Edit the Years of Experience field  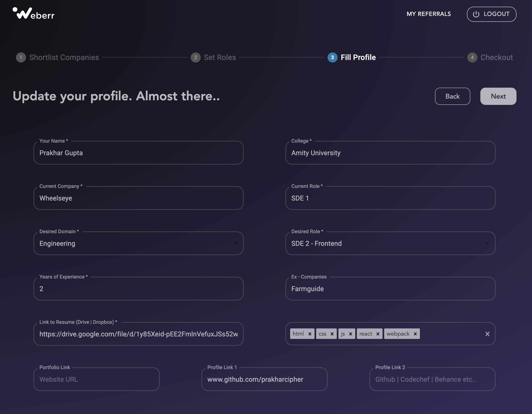point(138,289)
